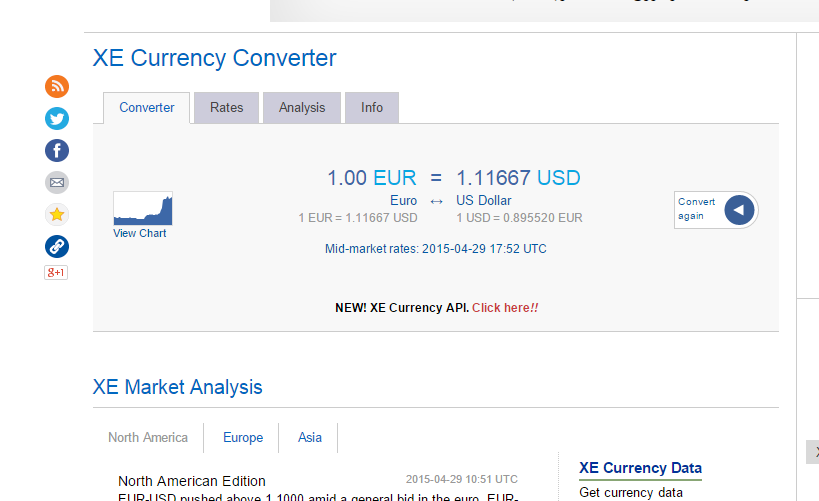Click the North American Edition headline
819x501 pixels.
click(x=192, y=481)
